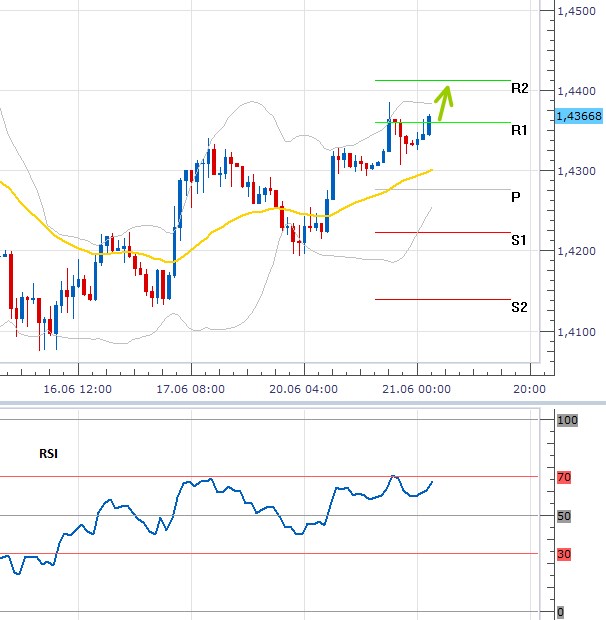
Task: Click the 1,4100 price axis value
Action: (x=576, y=332)
